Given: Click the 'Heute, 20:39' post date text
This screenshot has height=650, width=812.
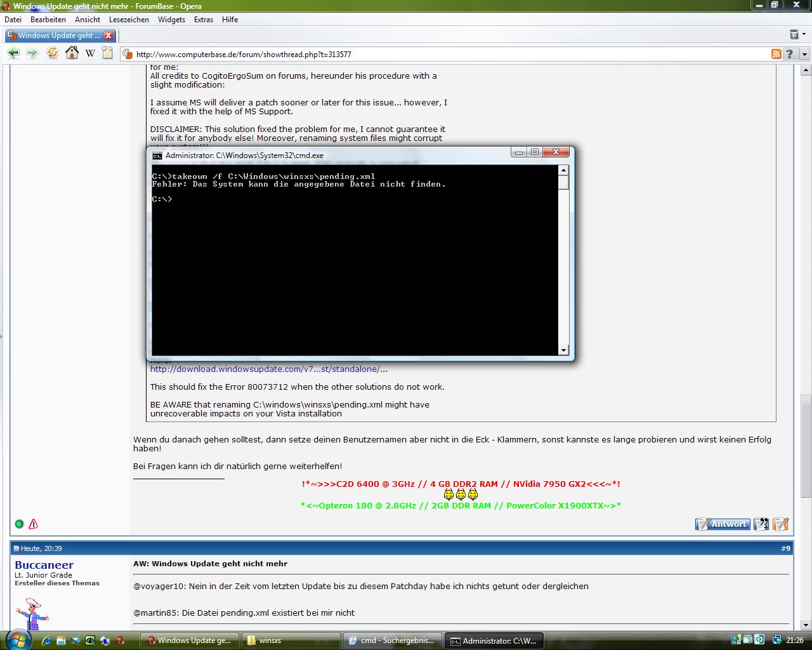Looking at the screenshot, I should [41, 548].
